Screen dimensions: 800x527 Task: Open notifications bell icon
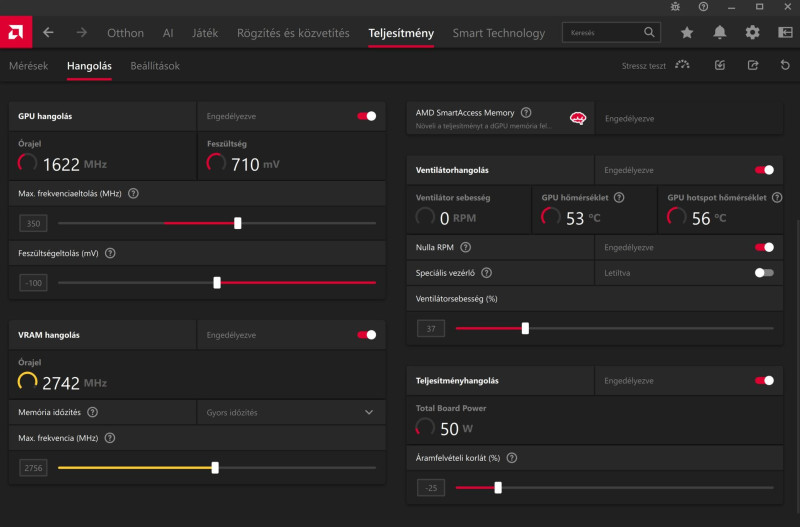pos(719,33)
